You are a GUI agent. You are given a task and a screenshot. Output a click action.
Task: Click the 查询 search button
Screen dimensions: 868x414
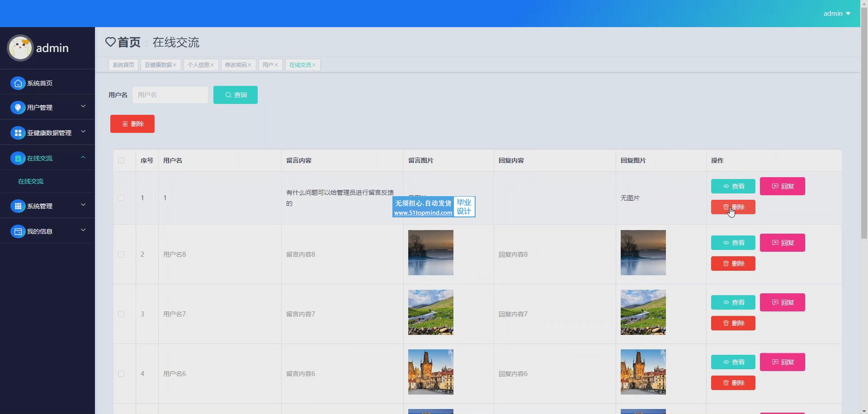236,95
